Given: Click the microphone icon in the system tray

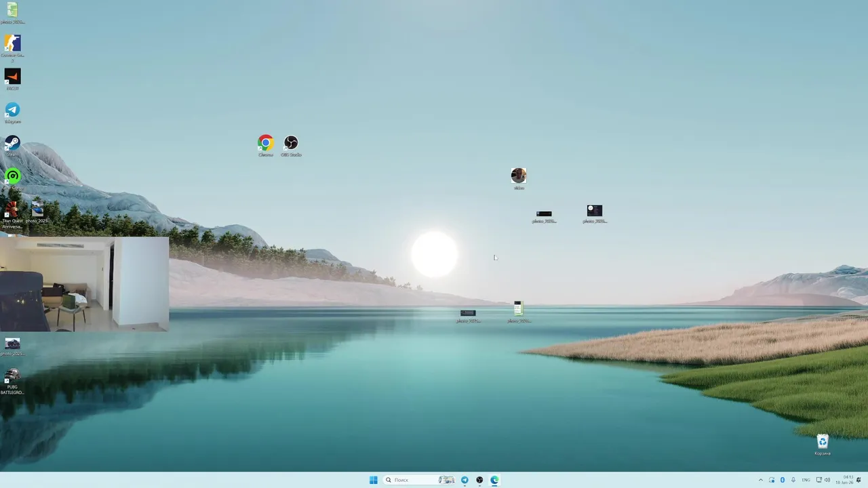Looking at the screenshot, I should (x=793, y=480).
